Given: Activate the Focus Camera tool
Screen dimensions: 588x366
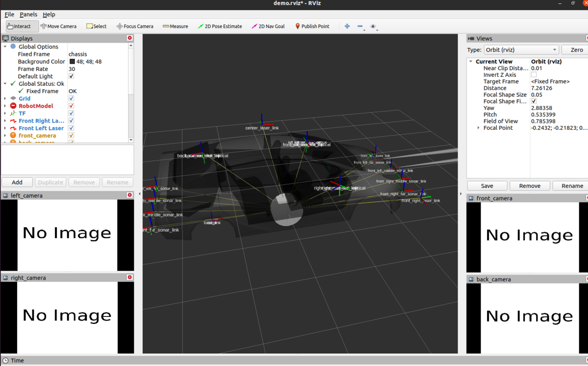Looking at the screenshot, I should (x=135, y=26).
